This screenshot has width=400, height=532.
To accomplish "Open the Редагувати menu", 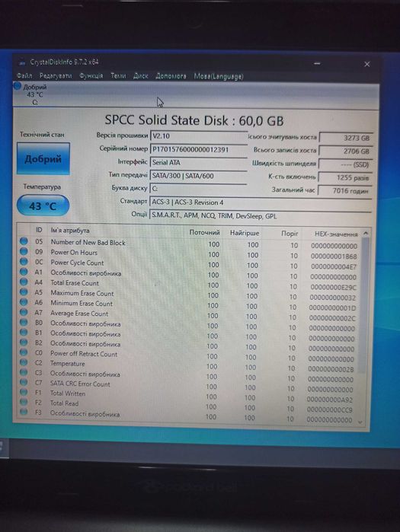I will pyautogui.click(x=56, y=75).
